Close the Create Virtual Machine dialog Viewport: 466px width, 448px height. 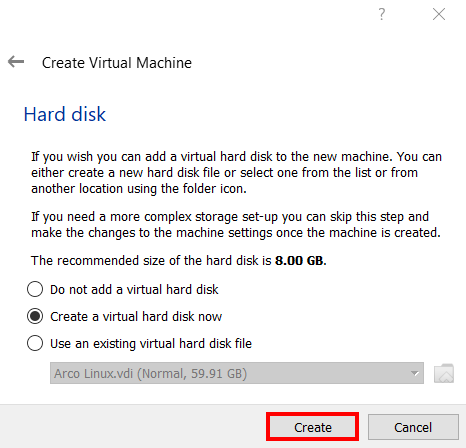coord(439,14)
